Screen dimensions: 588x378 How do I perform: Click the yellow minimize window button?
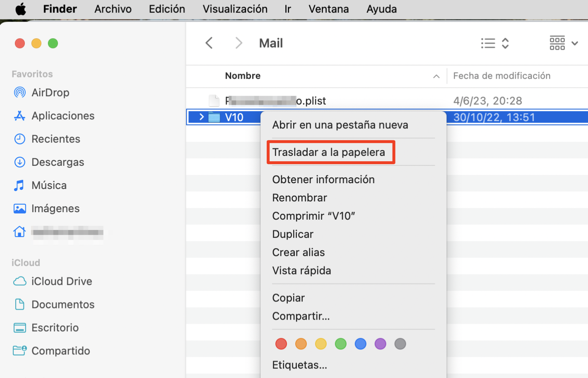[x=36, y=43]
